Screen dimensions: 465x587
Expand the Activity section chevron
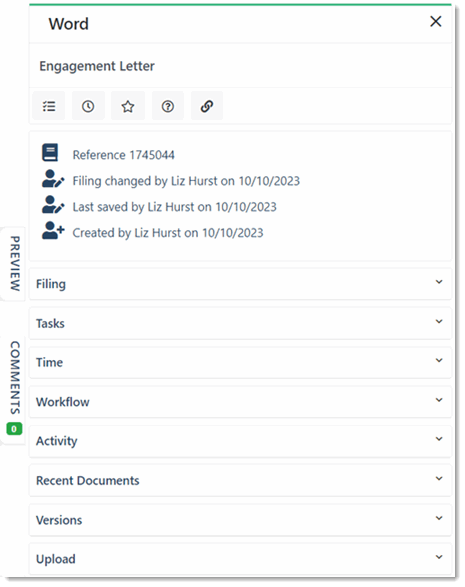pyautogui.click(x=439, y=439)
